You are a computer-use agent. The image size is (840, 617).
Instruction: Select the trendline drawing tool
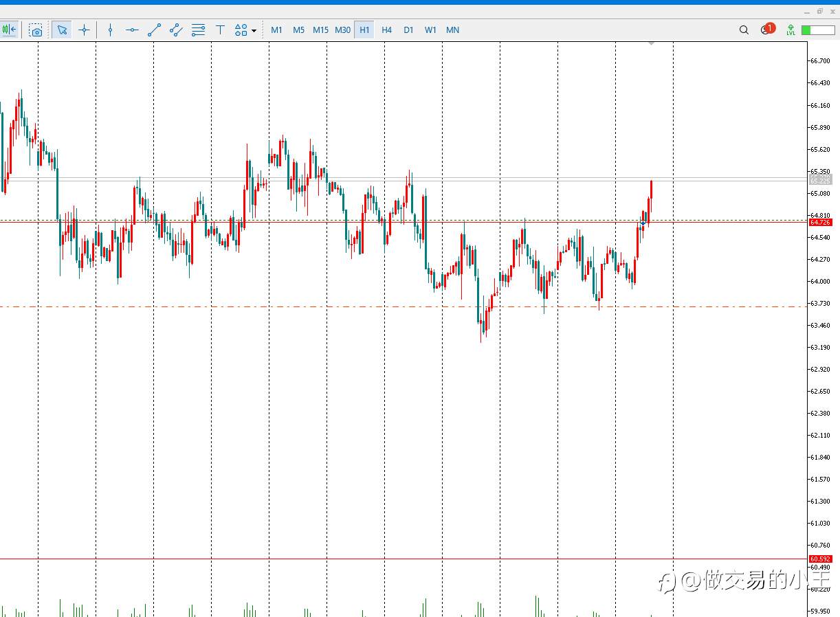pyautogui.click(x=154, y=30)
